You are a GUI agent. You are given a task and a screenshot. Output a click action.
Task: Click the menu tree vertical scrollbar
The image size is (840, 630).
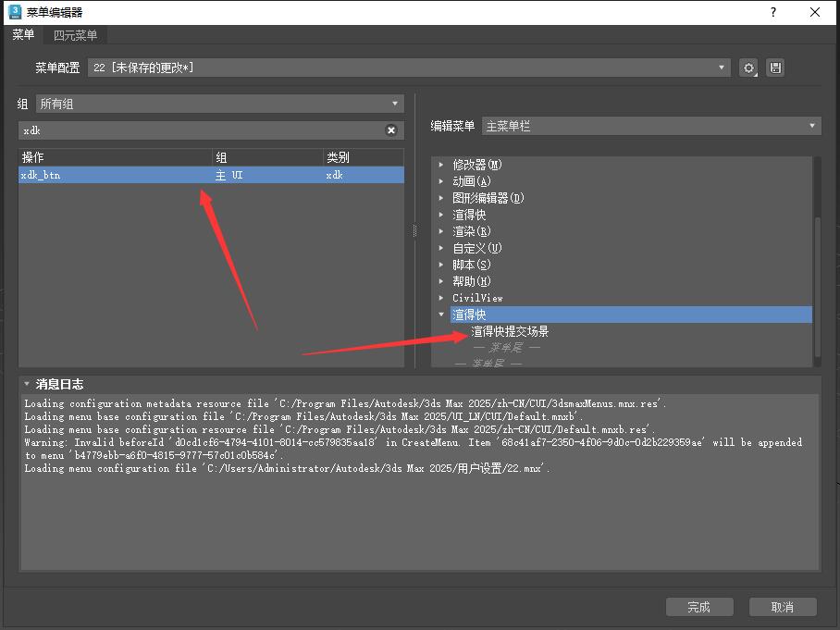coord(815,287)
